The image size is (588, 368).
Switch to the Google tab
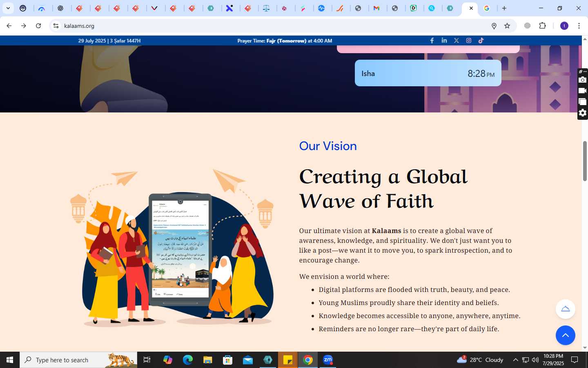tap(487, 8)
